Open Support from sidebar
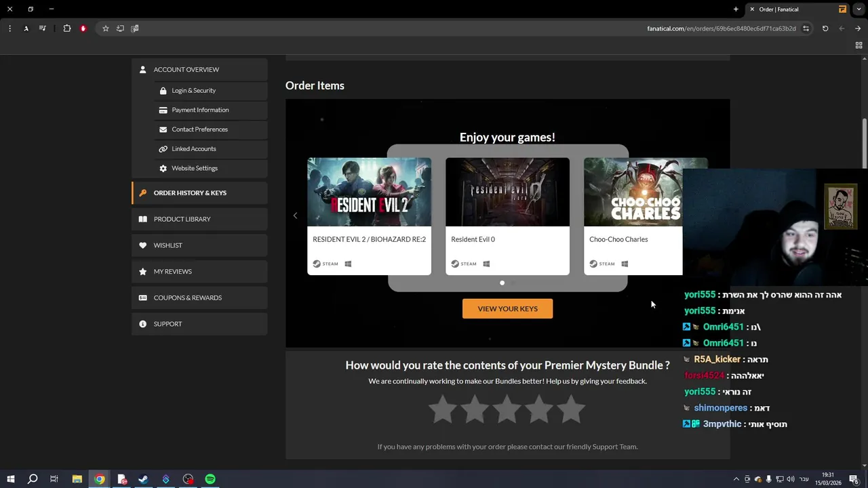868x488 pixels. point(199,324)
